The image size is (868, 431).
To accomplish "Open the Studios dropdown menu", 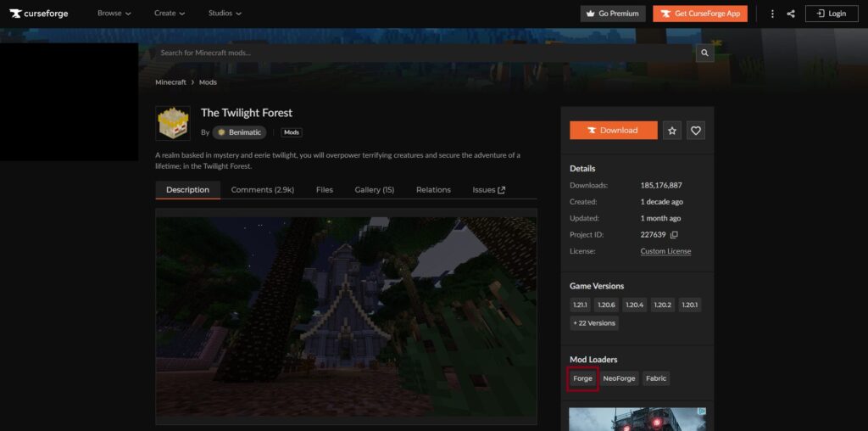I will point(225,14).
